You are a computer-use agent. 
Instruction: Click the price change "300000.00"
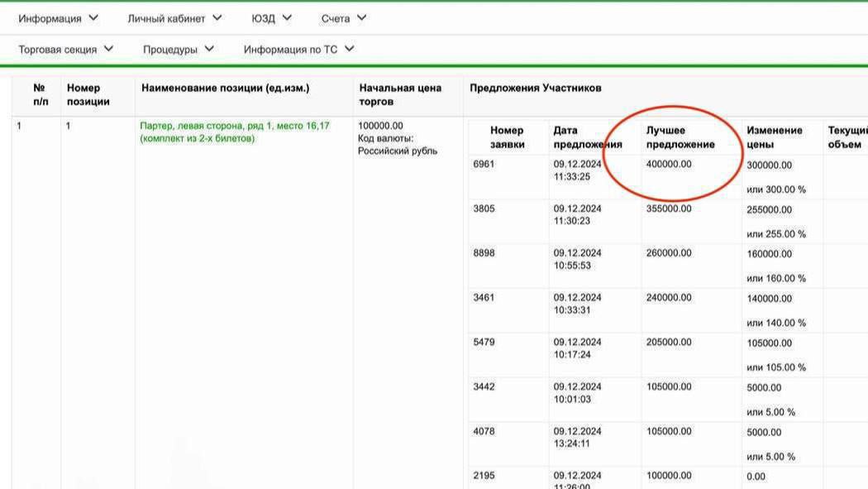tap(769, 165)
